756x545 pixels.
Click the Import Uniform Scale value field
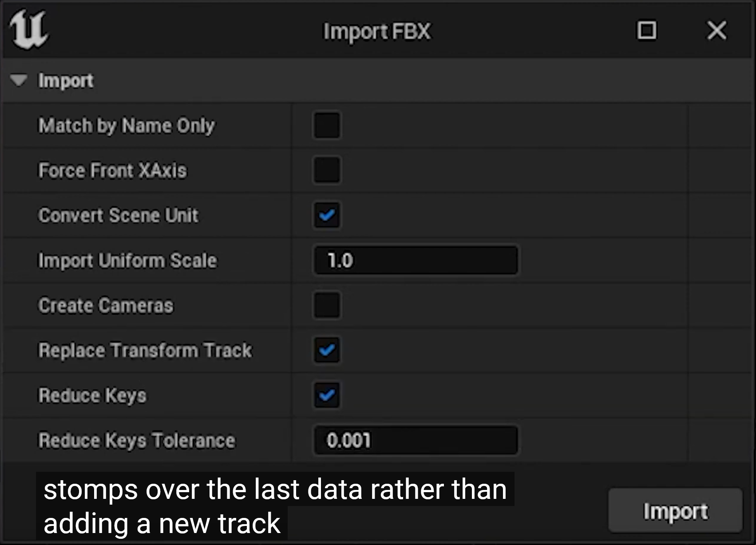pyautogui.click(x=416, y=261)
